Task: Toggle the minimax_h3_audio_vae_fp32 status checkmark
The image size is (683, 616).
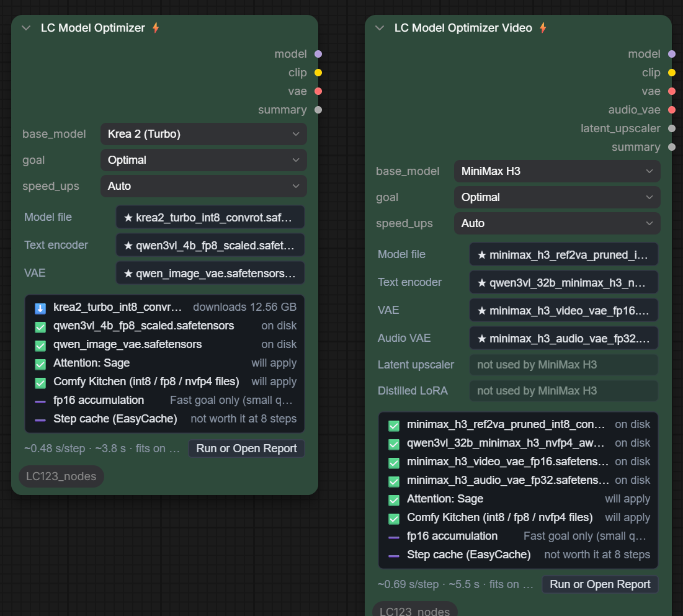Action: pos(394,481)
